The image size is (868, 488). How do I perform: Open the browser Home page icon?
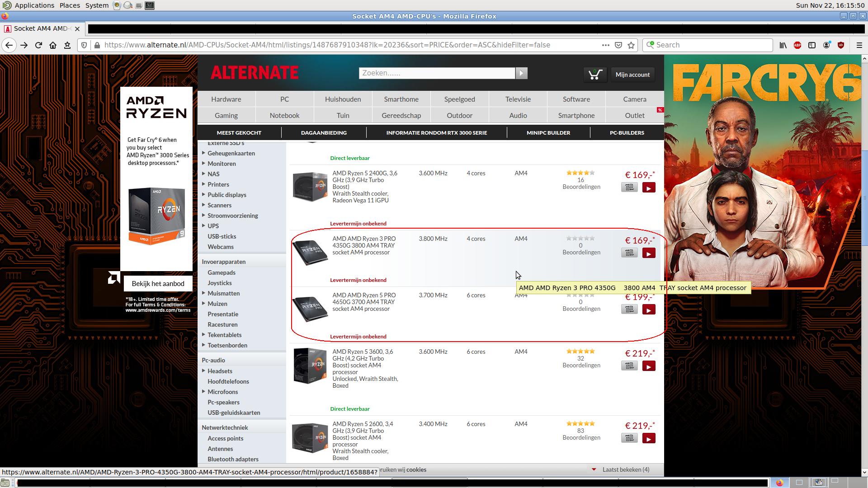pyautogui.click(x=53, y=45)
